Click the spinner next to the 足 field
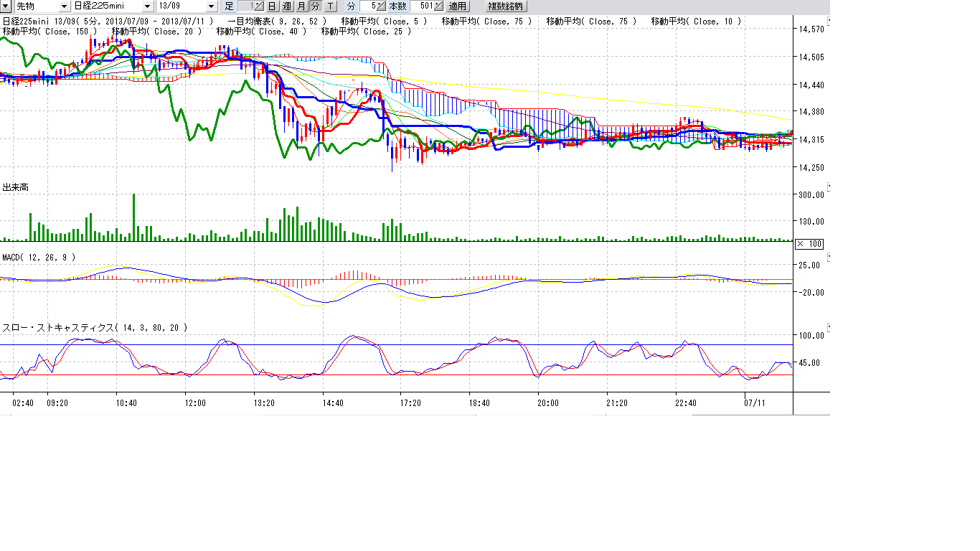Screen dimensions: 980x551 point(260,6)
